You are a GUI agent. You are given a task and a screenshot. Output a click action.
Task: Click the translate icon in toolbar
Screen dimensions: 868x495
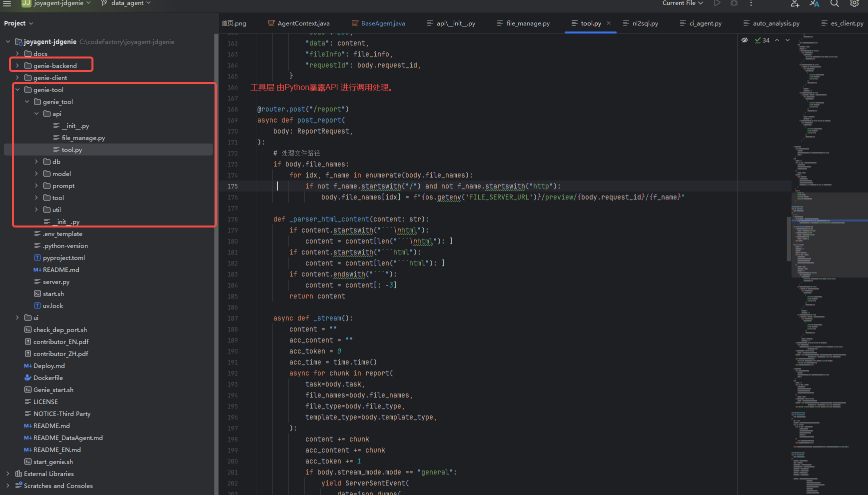pyautogui.click(x=815, y=3)
